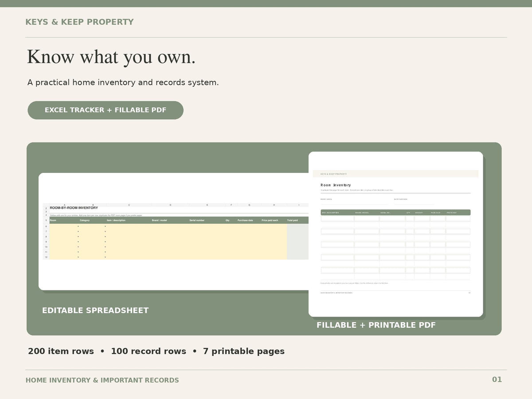Select spreadsheet row number 8
Viewport: 532px width, 399px height.
(46, 237)
